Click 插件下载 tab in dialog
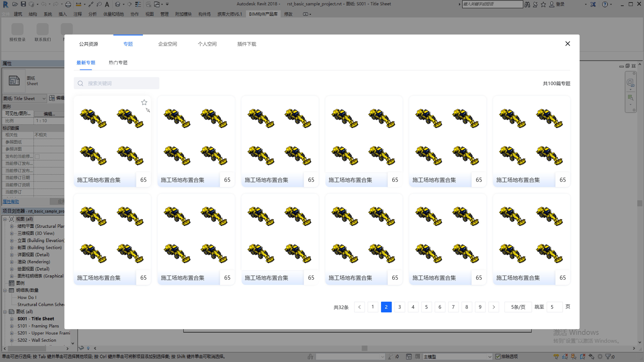Image resolution: width=644 pixels, height=362 pixels. [x=246, y=44]
